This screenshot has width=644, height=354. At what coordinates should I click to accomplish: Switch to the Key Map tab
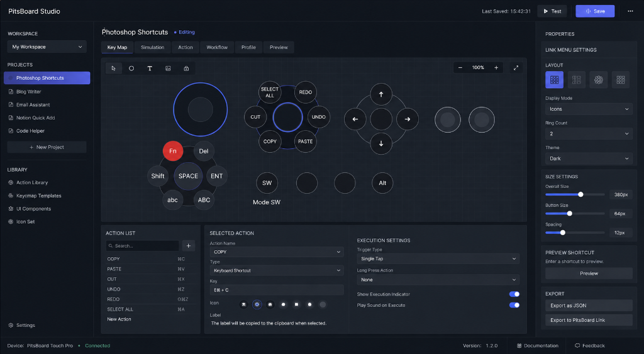[x=117, y=47]
